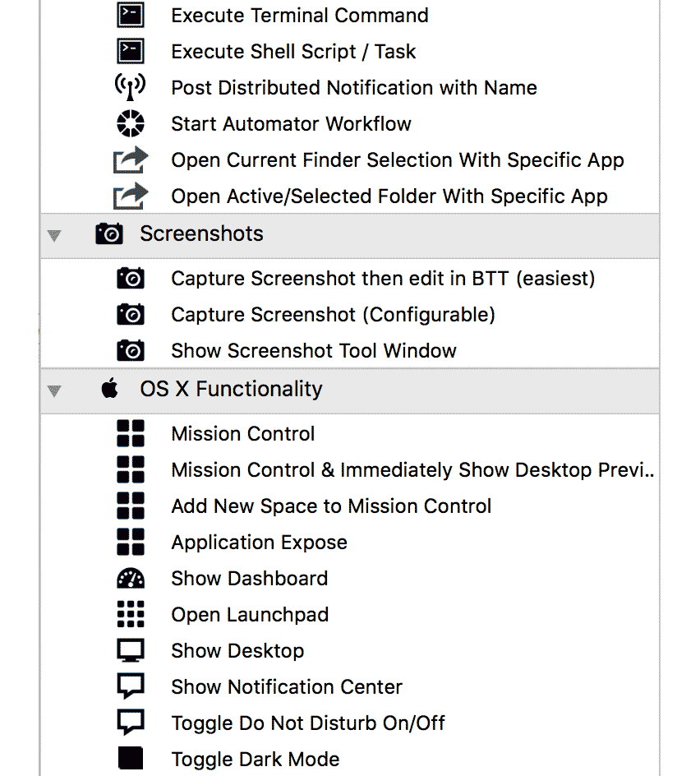Click the Open Current Finder Selection share icon
Screen dimensions: 700x776
click(131, 159)
